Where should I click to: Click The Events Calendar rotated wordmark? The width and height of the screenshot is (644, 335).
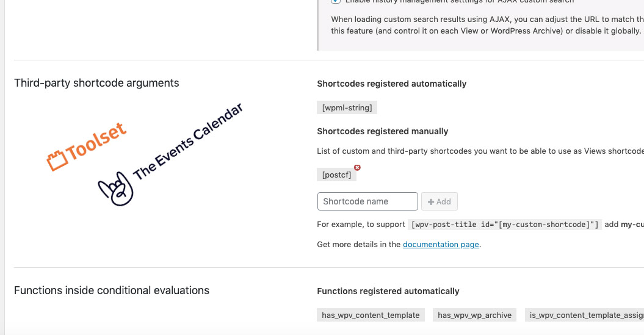pyautogui.click(x=188, y=142)
